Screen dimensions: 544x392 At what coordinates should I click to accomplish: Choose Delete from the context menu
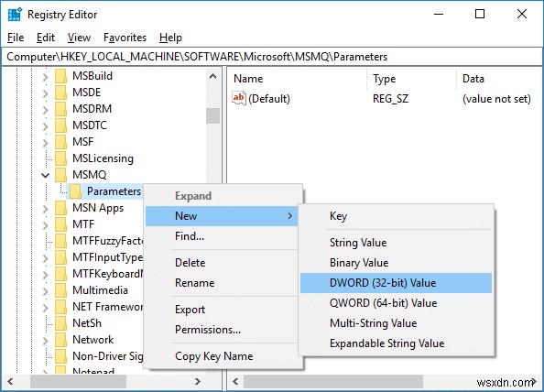[222, 263]
